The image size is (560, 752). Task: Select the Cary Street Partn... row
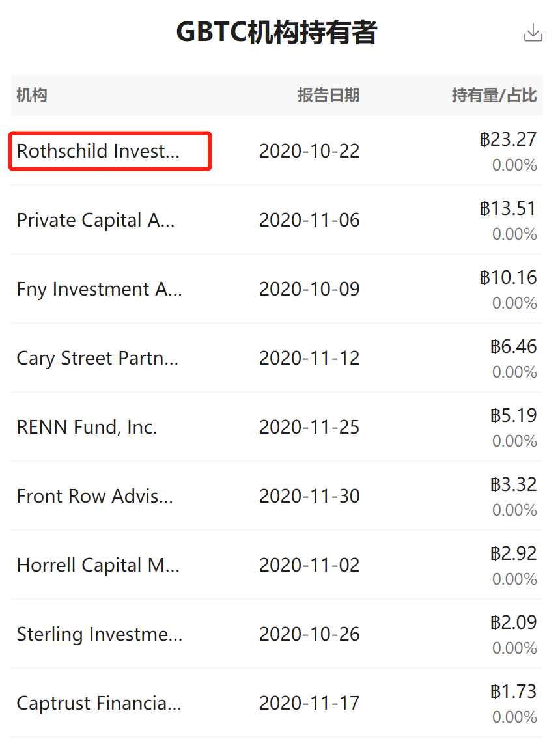[277, 358]
